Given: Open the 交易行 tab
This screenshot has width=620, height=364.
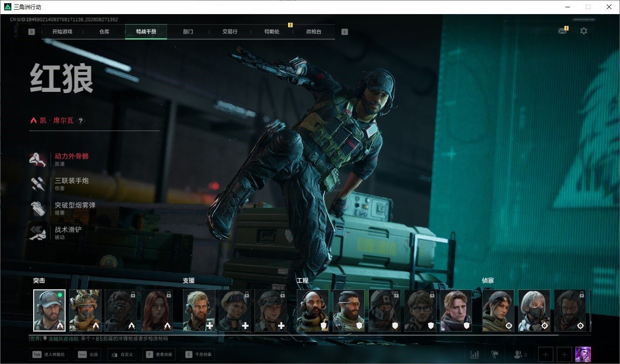Looking at the screenshot, I should pyautogui.click(x=230, y=32).
